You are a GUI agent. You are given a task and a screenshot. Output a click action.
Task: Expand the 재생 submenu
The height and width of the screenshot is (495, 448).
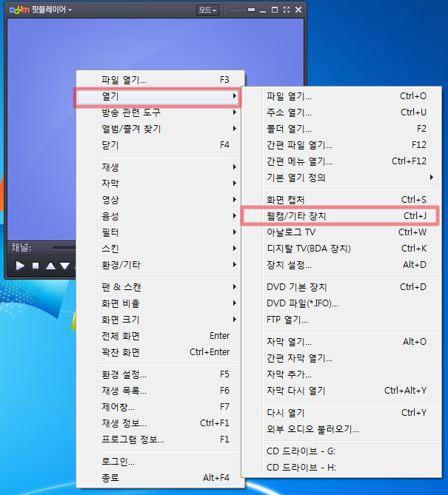pos(160,167)
